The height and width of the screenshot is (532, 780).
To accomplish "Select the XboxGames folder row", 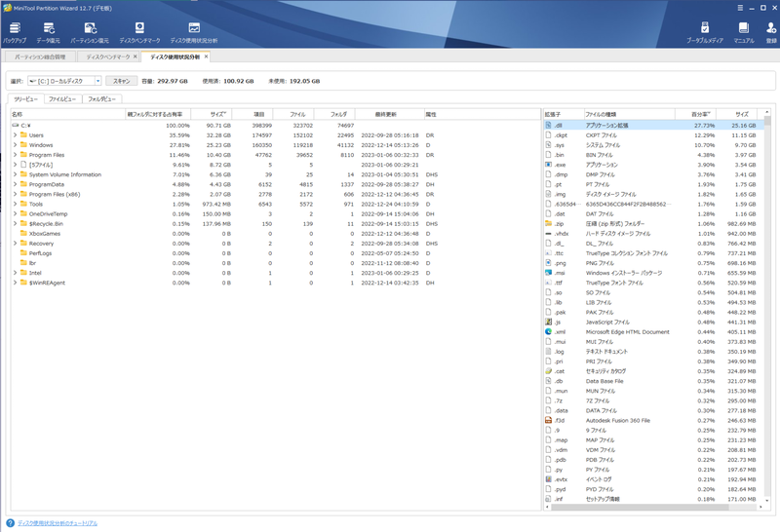I will click(275, 233).
